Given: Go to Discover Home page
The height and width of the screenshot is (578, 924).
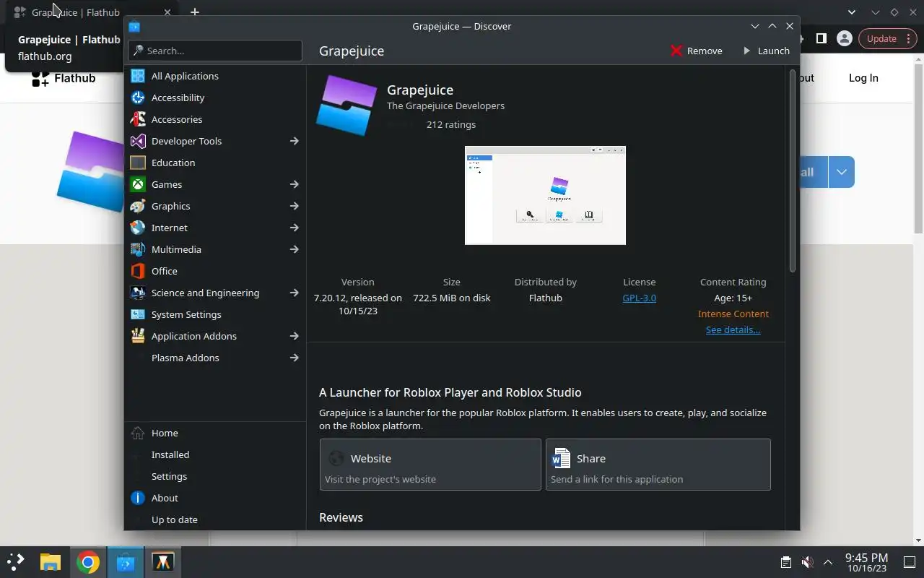Looking at the screenshot, I should point(215,433).
